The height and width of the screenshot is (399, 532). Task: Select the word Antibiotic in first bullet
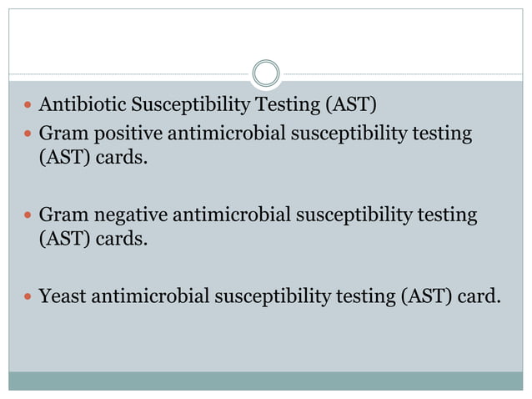[x=78, y=105]
